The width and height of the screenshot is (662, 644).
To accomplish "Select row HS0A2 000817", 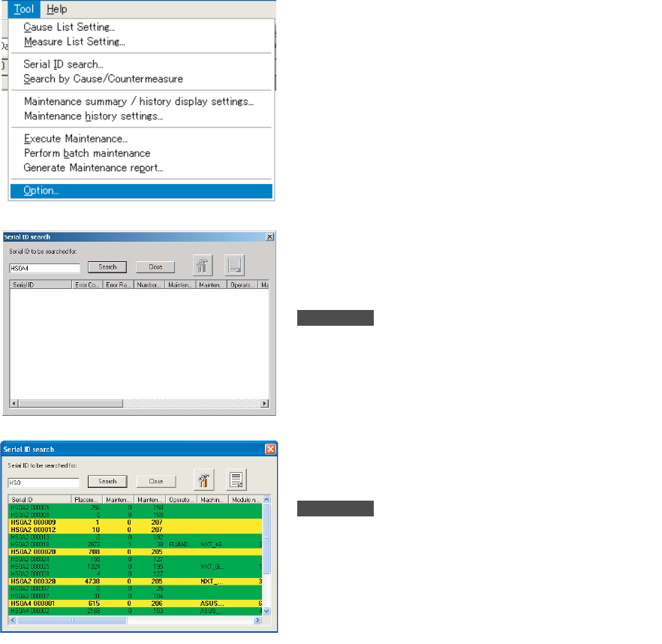I will 135,596.
